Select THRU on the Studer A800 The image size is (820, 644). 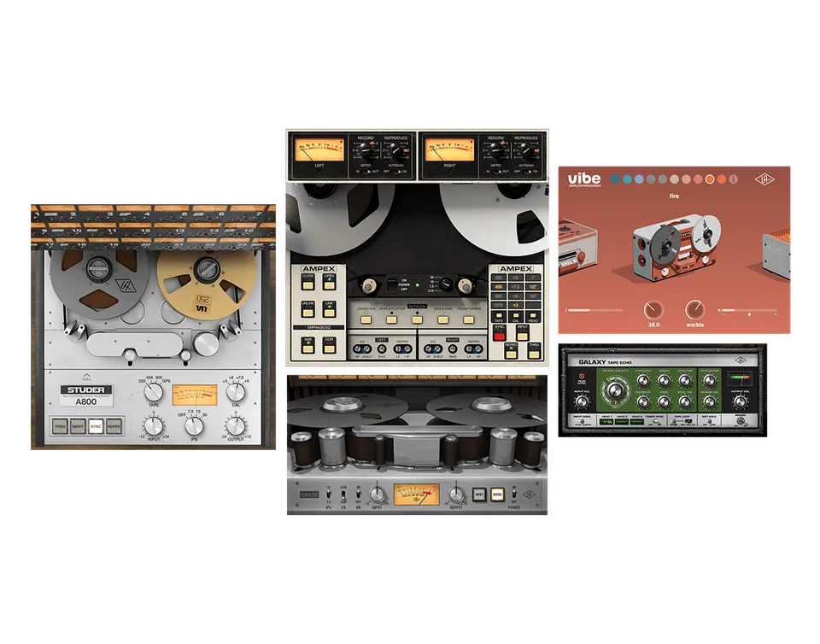tap(60, 426)
